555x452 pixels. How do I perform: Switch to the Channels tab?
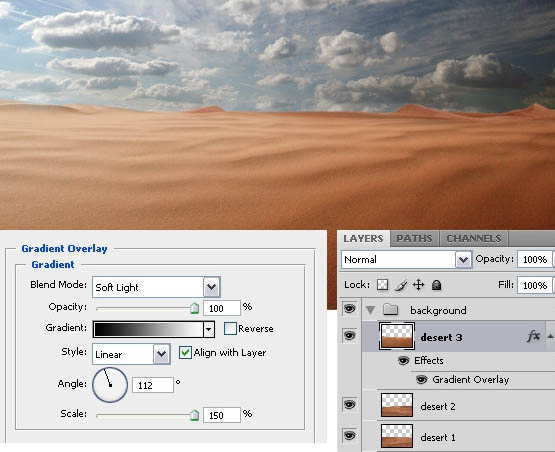pos(474,239)
